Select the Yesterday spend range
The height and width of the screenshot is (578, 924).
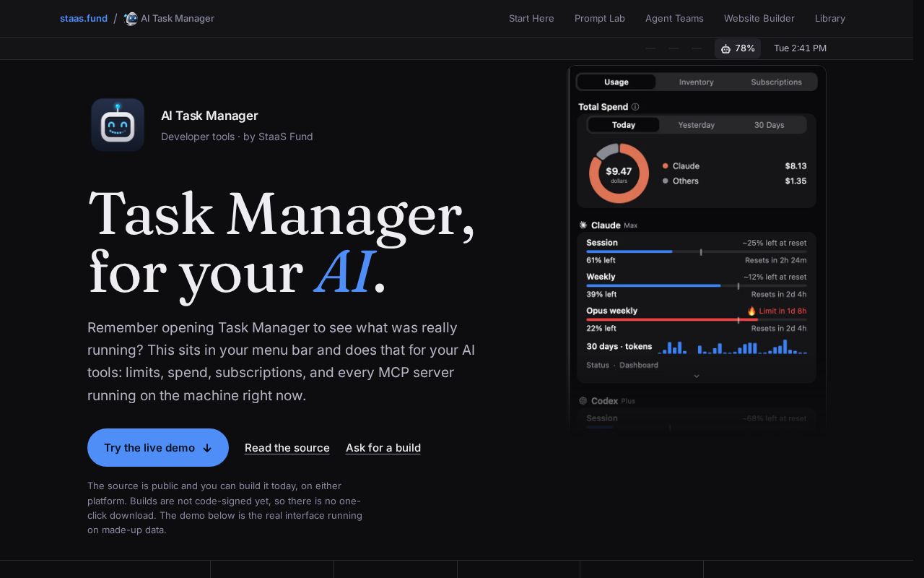point(697,125)
